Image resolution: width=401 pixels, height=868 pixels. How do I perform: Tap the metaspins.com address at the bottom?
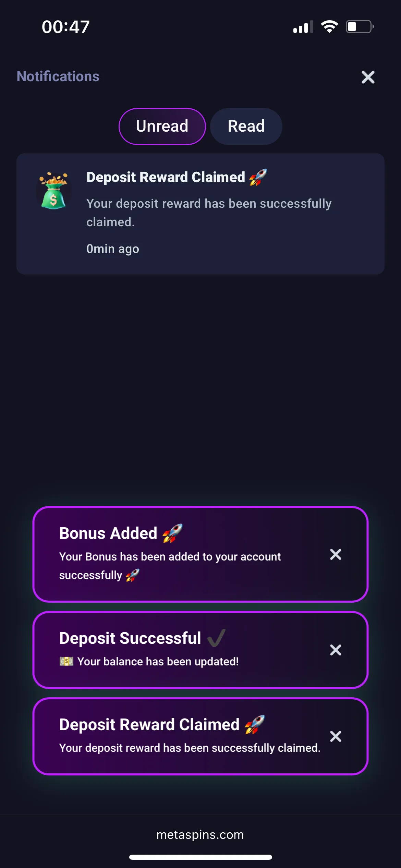200,835
